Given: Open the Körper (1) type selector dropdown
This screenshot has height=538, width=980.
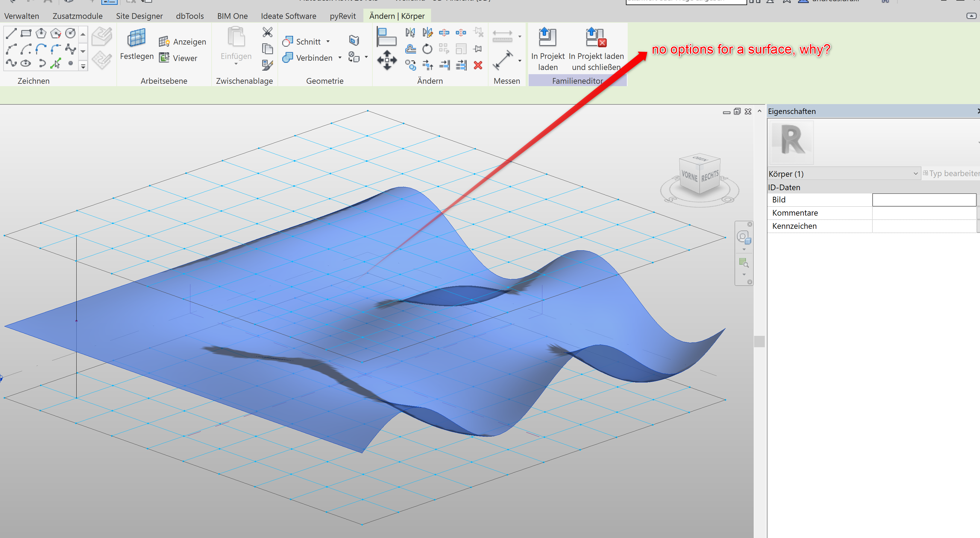Looking at the screenshot, I should pos(915,174).
